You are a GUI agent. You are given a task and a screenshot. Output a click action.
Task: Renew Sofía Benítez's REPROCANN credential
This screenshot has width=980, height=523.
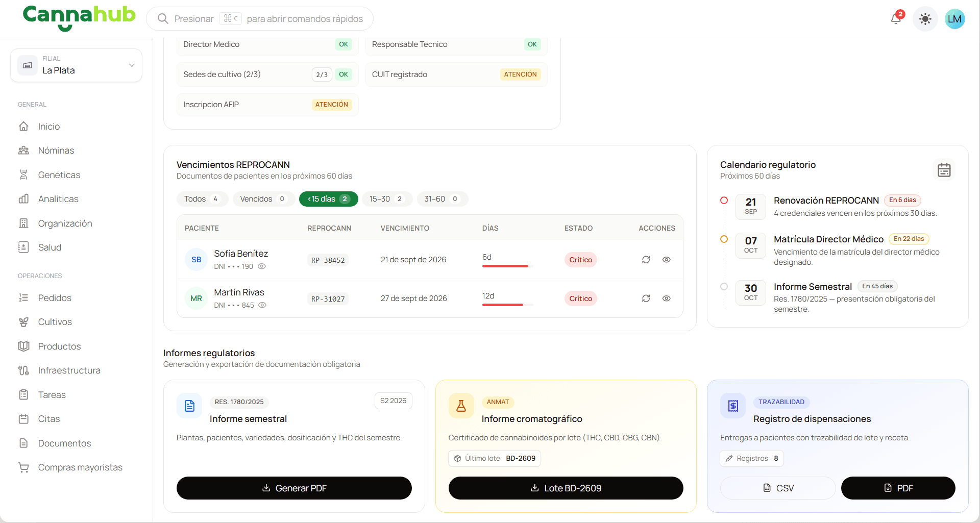[646, 260]
